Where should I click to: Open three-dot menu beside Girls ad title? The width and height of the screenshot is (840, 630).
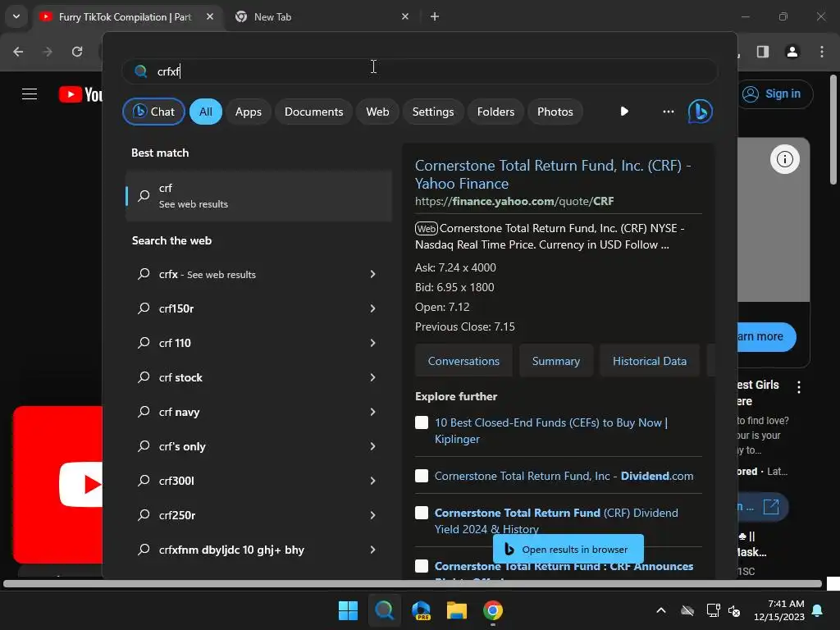(799, 387)
